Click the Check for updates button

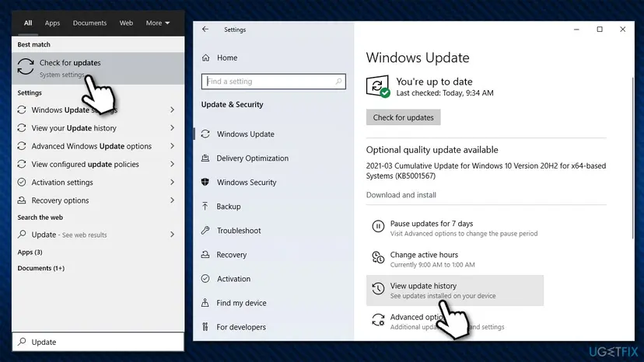tap(404, 117)
